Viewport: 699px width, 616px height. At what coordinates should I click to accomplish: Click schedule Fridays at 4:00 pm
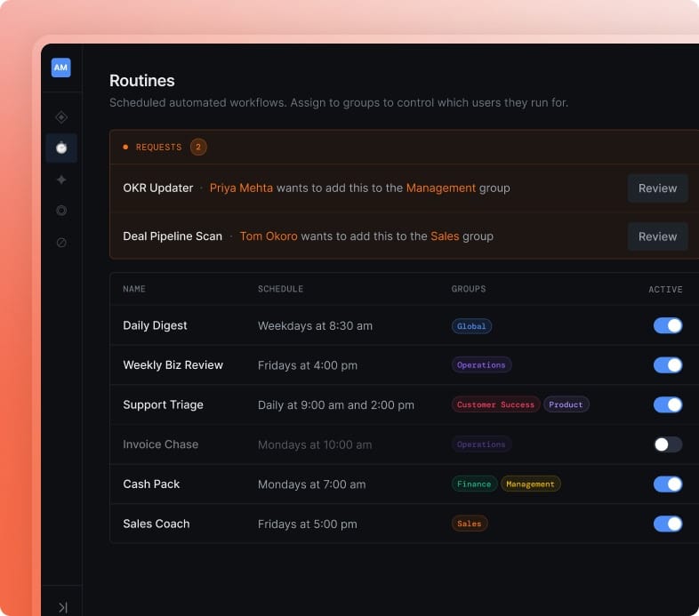(x=308, y=365)
